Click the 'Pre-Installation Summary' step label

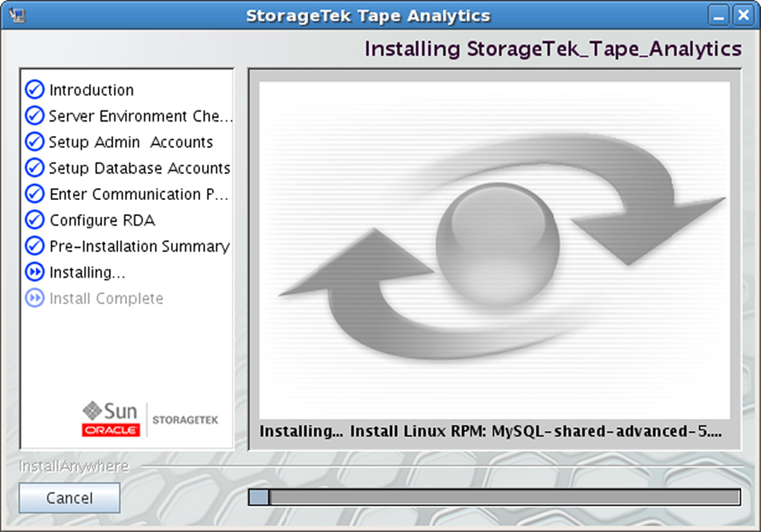coord(140,247)
